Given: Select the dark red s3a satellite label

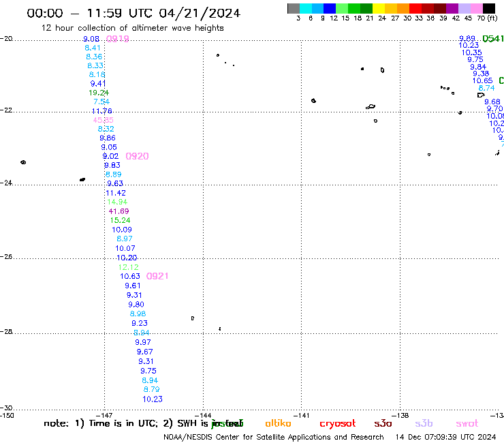Looking at the screenshot, I should pos(383,424).
